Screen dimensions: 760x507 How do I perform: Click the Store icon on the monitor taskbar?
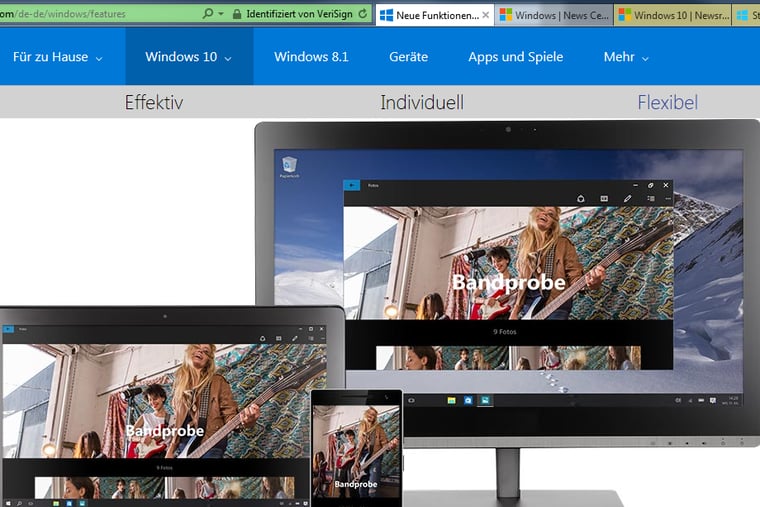468,400
